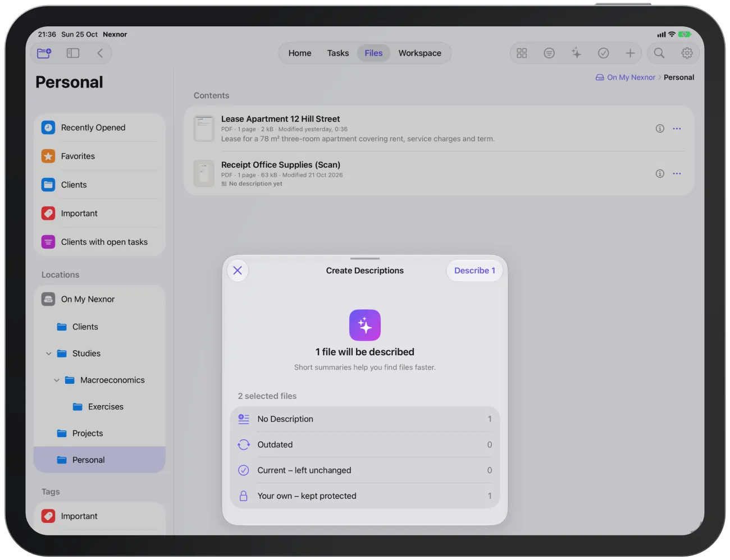The height and width of the screenshot is (560, 730).
Task: Show info for Lease Apartment file
Action: tap(660, 128)
